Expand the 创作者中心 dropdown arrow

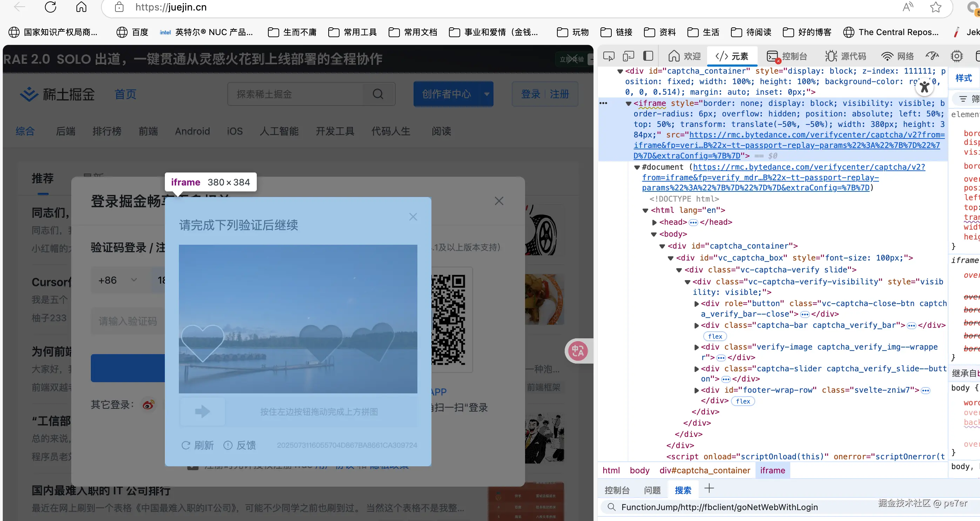pyautogui.click(x=486, y=94)
